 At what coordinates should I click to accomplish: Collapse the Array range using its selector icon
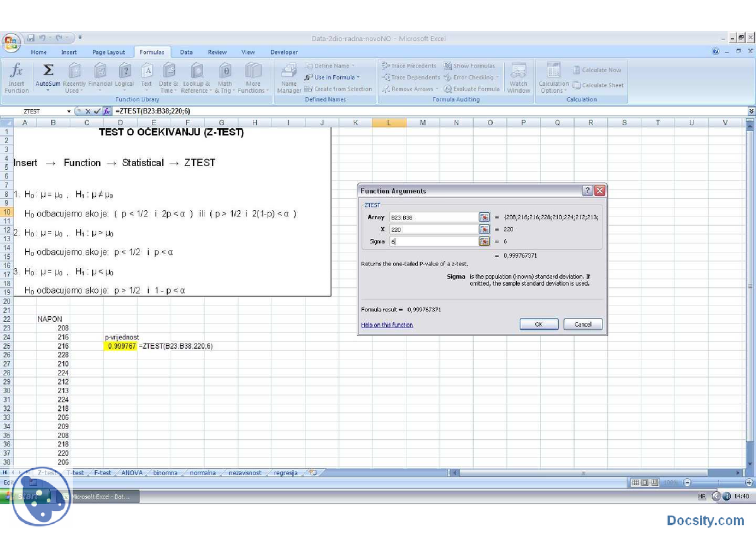coord(484,217)
